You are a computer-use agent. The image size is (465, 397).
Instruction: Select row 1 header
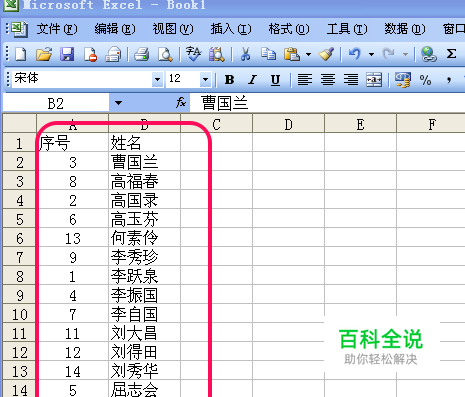pos(19,143)
